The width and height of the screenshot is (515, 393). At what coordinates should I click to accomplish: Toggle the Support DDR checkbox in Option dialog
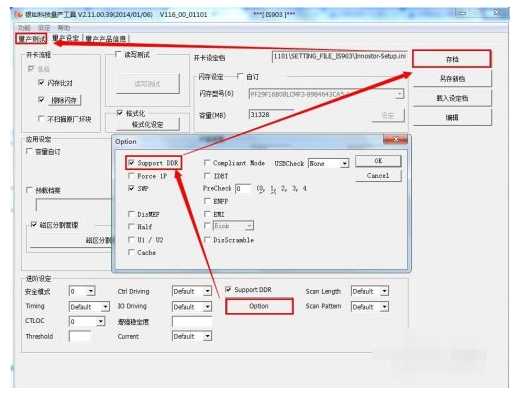click(132, 163)
